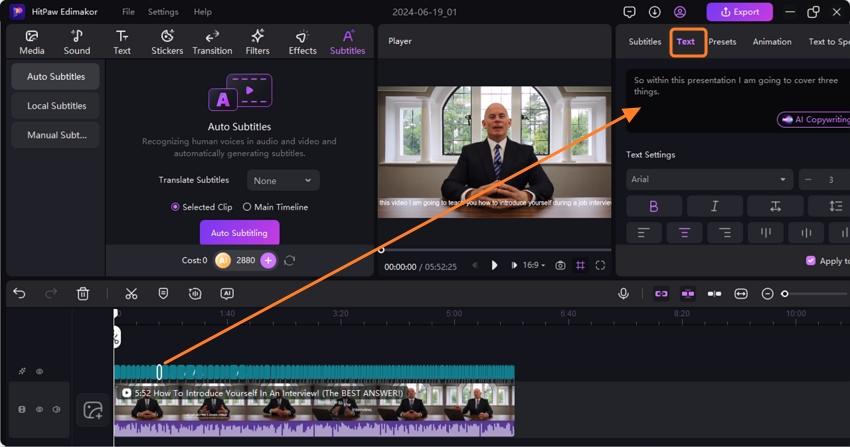
Task: Take a snapshot with the camera icon
Action: pyautogui.click(x=560, y=266)
